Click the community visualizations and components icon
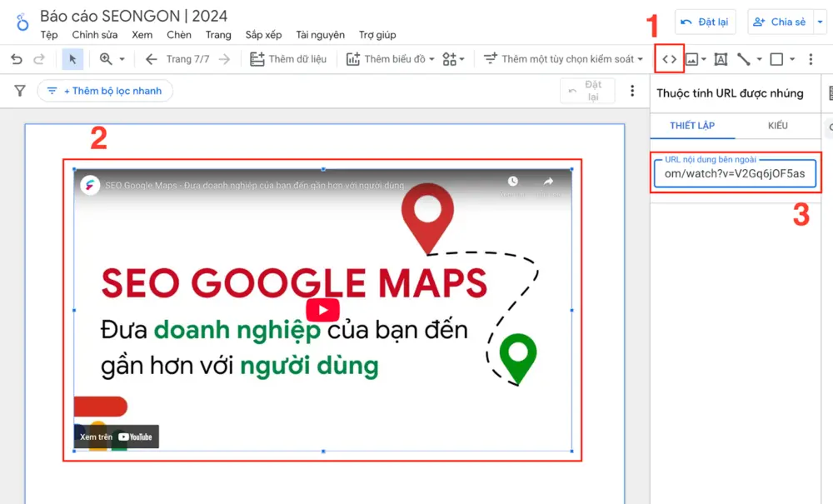Screen dimensions: 833x504 450,59
